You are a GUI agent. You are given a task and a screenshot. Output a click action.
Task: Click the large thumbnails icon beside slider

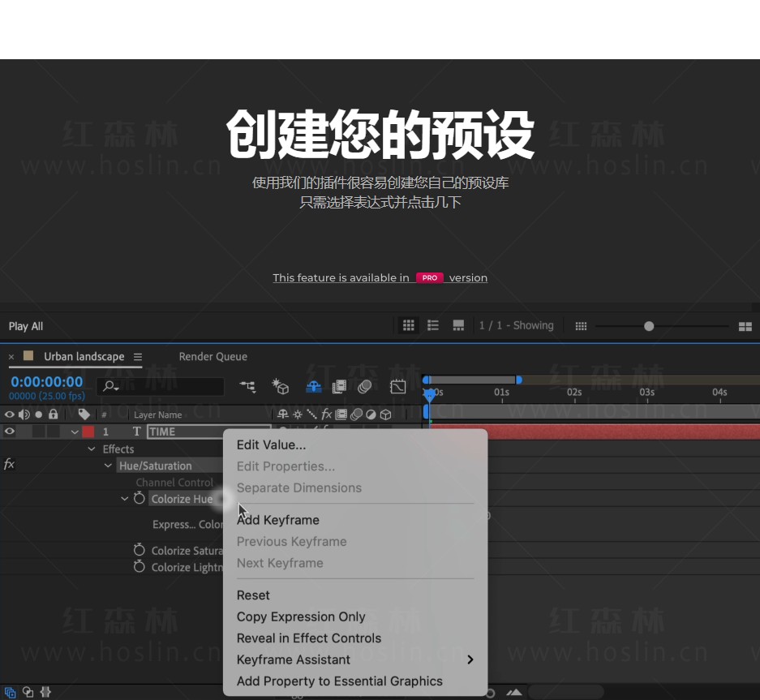coord(745,326)
